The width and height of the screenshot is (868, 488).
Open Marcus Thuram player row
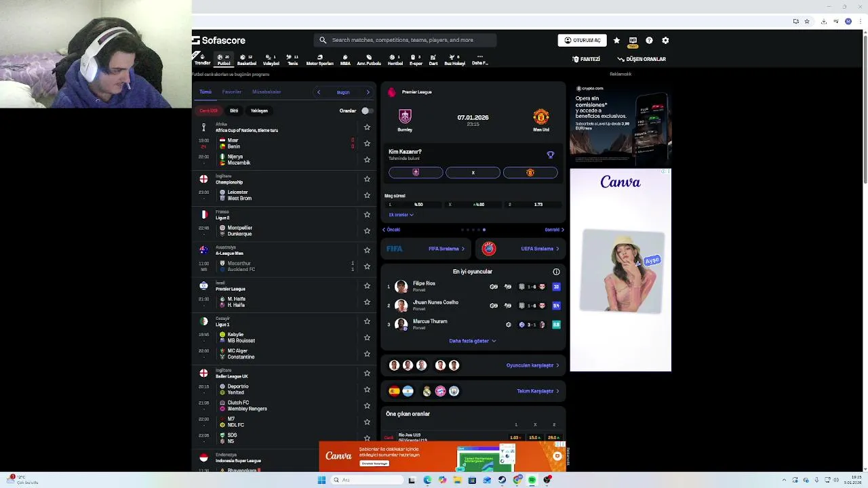pos(473,325)
